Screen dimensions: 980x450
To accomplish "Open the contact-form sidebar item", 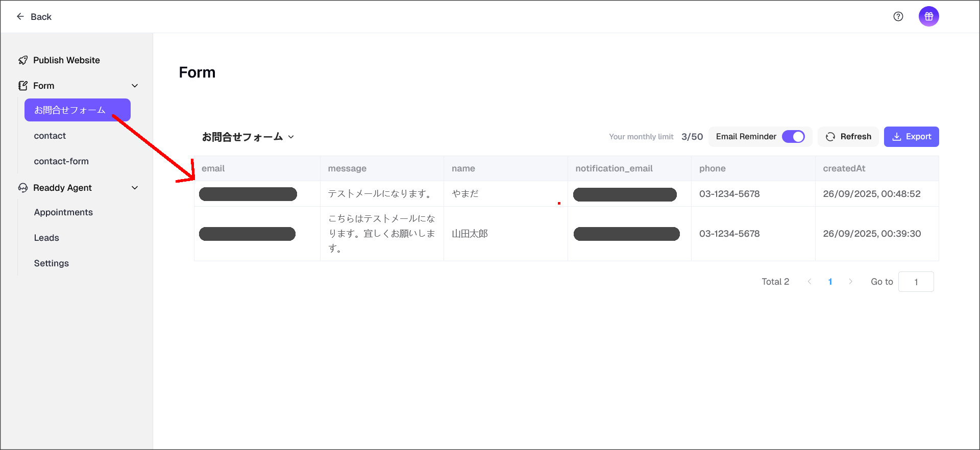I will click(x=61, y=161).
